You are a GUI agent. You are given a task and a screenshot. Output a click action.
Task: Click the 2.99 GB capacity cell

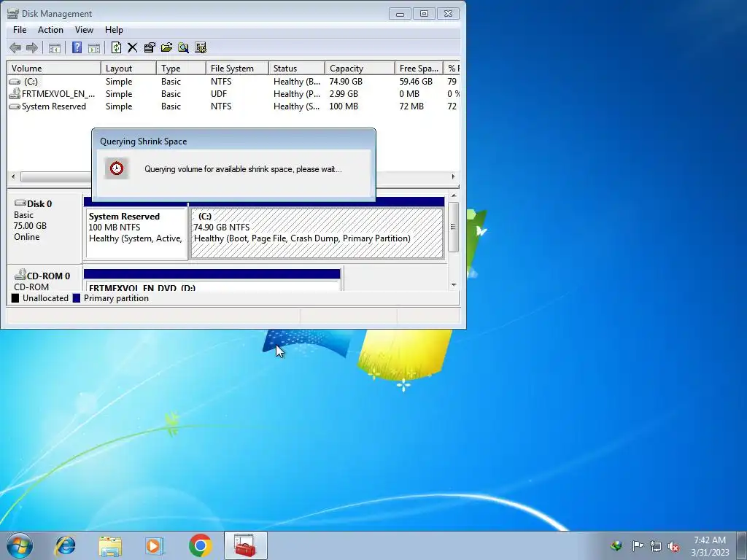point(344,94)
